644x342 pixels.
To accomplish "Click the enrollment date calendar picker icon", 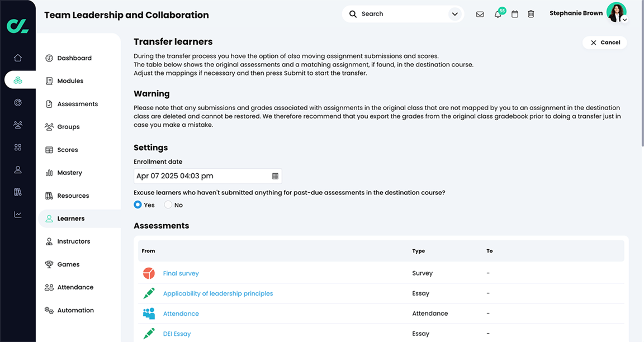I will pos(275,176).
